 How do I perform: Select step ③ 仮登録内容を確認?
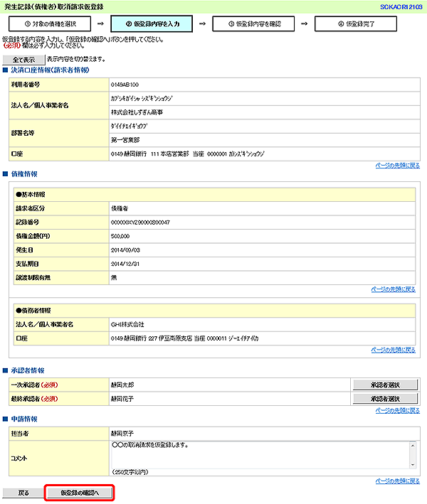click(x=253, y=23)
